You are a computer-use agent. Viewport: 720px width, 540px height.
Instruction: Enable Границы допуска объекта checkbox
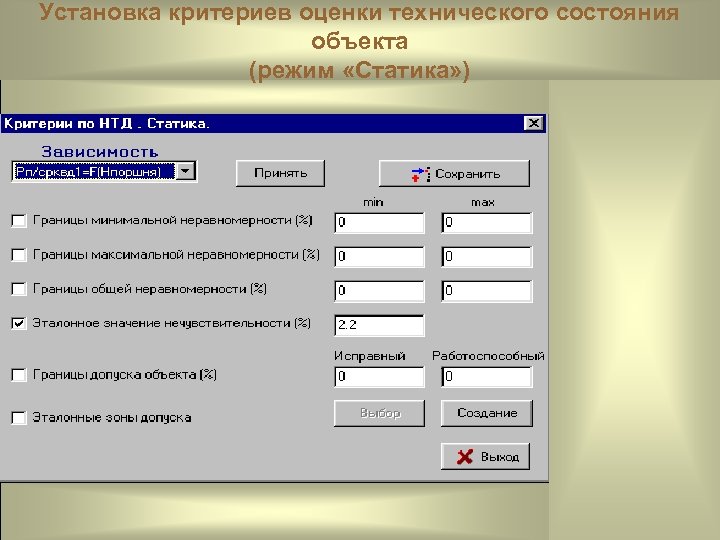[19, 375]
